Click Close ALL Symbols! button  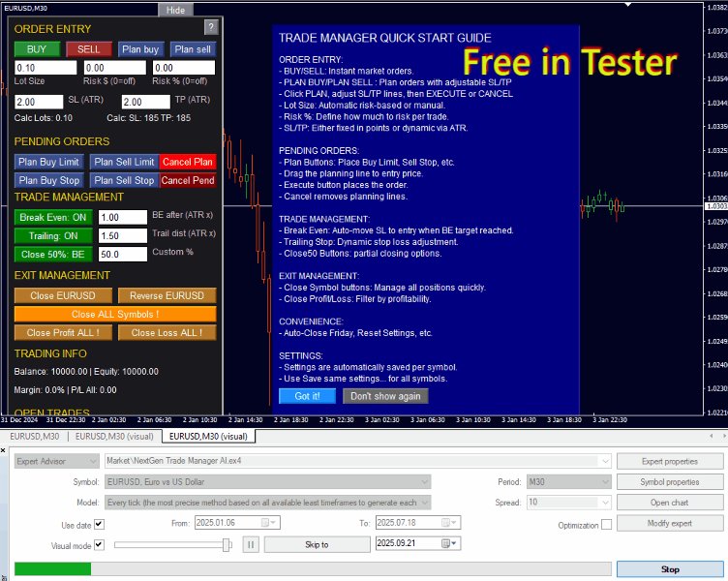pos(115,314)
